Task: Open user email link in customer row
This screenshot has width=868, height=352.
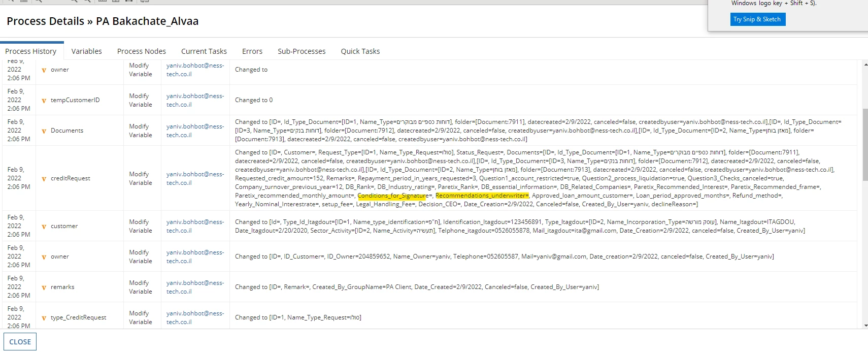Action: tap(195, 226)
